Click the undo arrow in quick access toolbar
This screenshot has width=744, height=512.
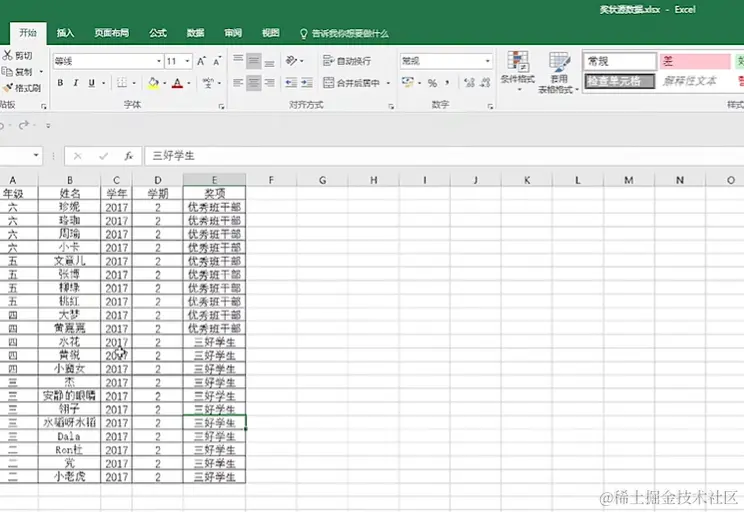tap(3, 126)
